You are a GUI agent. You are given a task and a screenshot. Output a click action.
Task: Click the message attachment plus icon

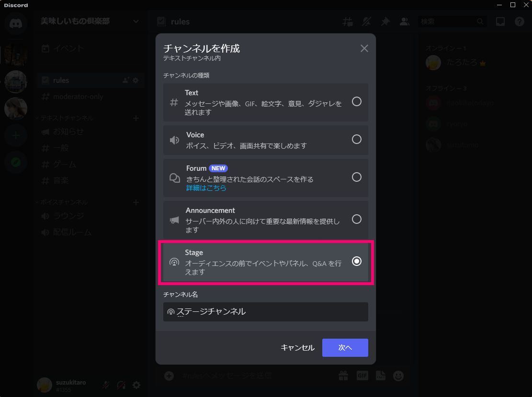tap(169, 375)
